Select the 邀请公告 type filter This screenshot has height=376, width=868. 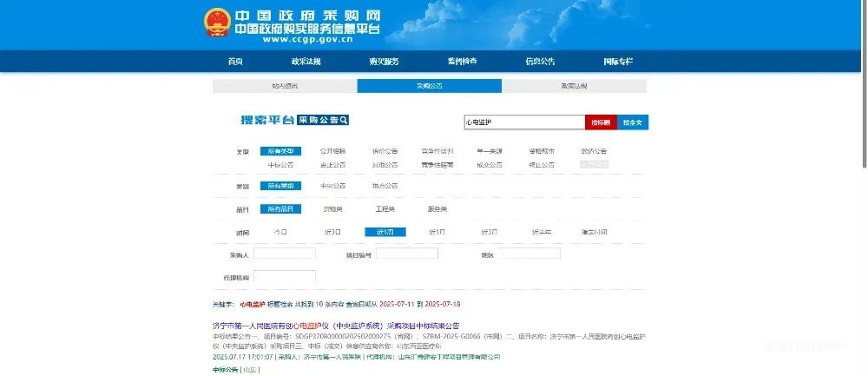[594, 151]
